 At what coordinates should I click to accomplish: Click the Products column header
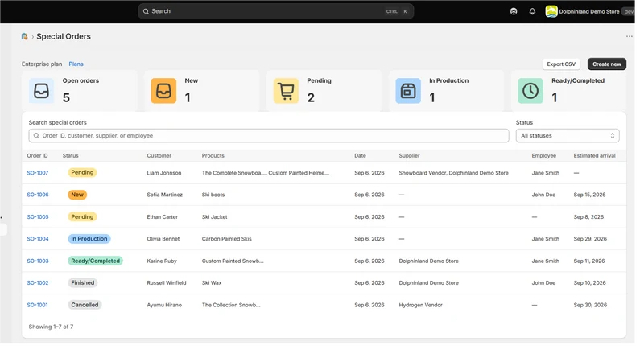coord(213,156)
